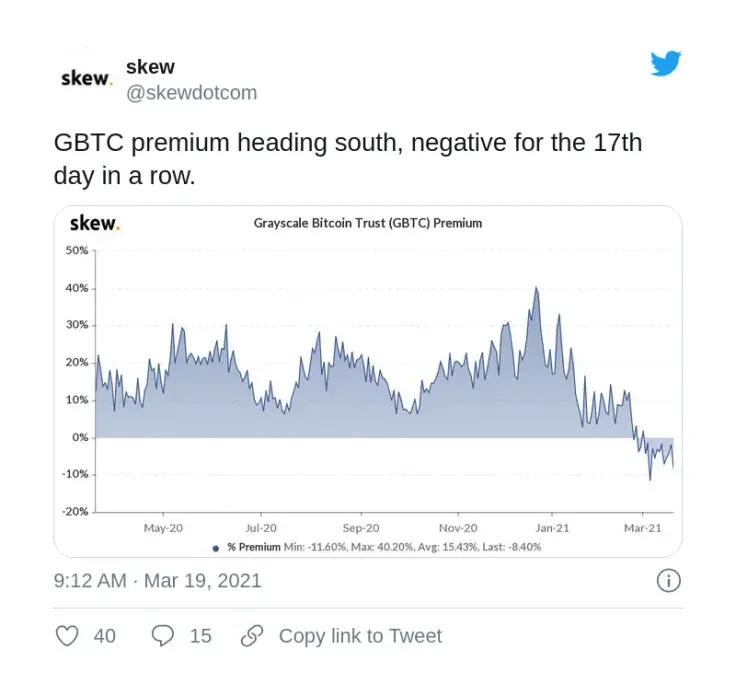Viewport: 736px width, 696px height.
Task: Click the chart's highest peak near Jan-21
Action: pos(537,289)
